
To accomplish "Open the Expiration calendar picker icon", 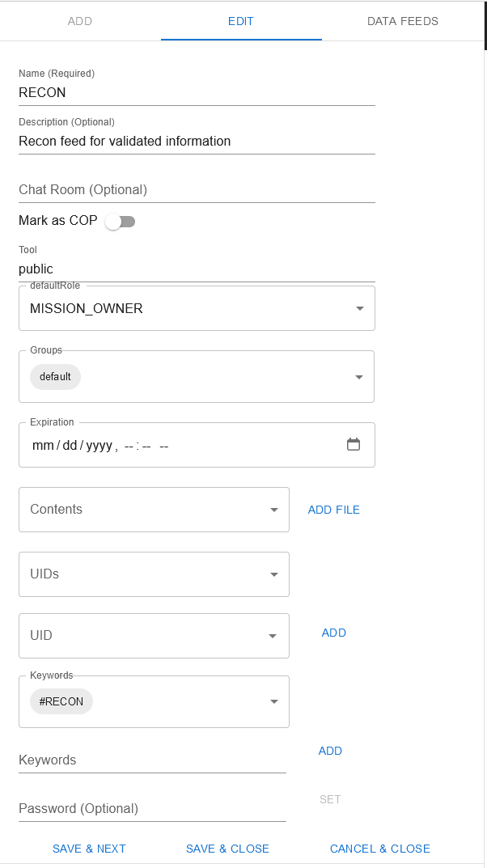I will 353,444.
